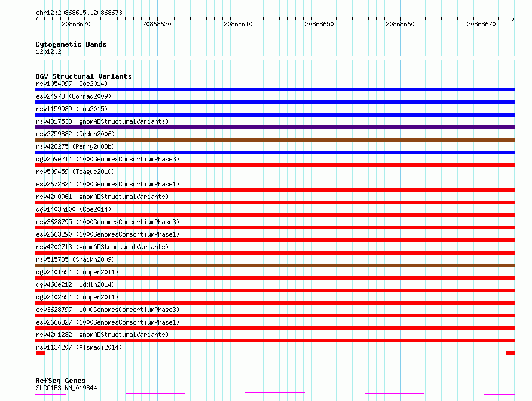Click the nsv1134207 (Alsmadi2014) label
The width and height of the screenshot is (532, 401).
pos(79,347)
